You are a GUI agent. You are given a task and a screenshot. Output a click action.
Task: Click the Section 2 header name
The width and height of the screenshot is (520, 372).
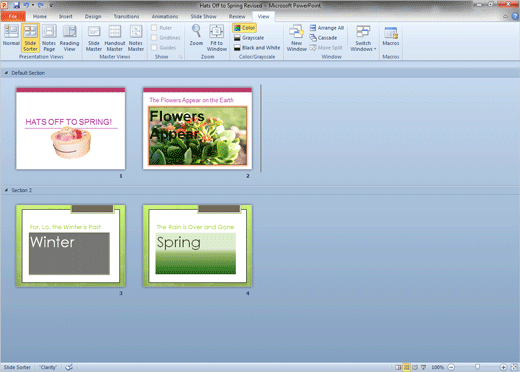point(22,190)
